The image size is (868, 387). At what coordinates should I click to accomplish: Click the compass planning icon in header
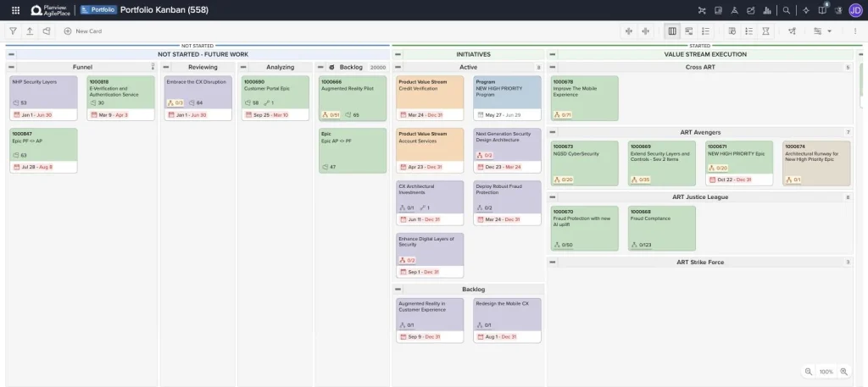click(x=735, y=10)
